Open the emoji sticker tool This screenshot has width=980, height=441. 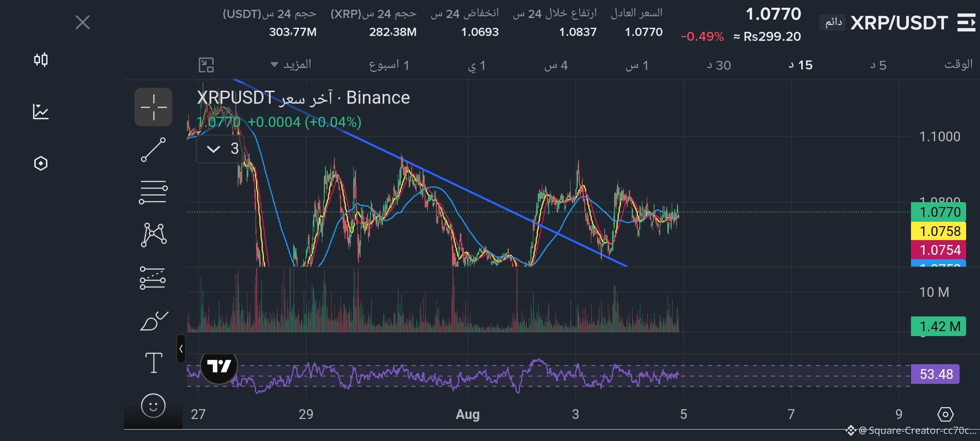[153, 405]
